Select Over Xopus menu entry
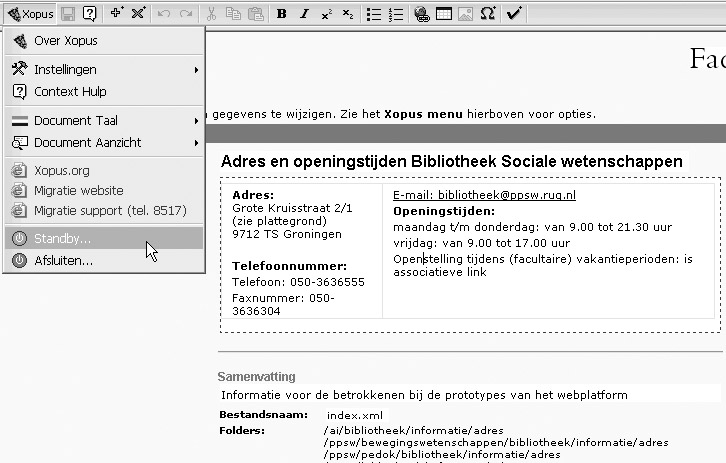 tap(104, 41)
